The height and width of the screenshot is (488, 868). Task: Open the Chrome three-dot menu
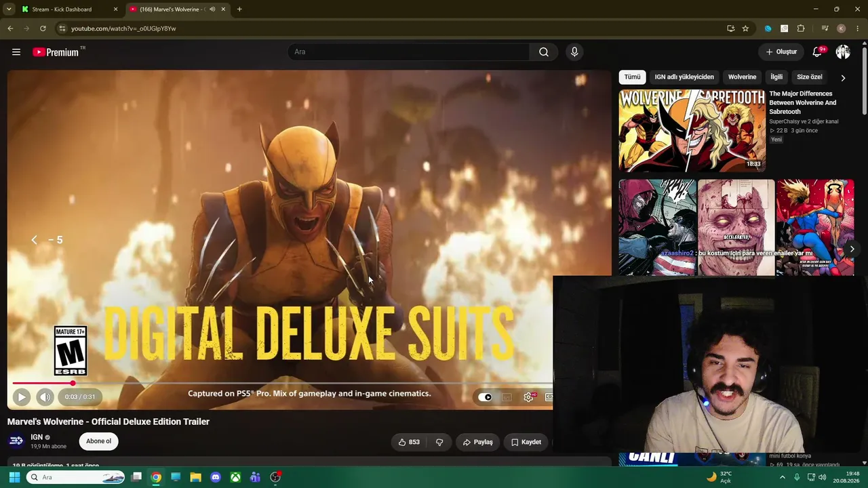[858, 28]
